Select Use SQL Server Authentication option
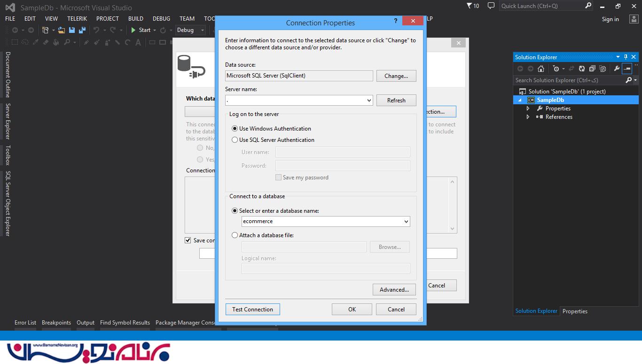The height and width of the screenshot is (364, 642). click(235, 140)
